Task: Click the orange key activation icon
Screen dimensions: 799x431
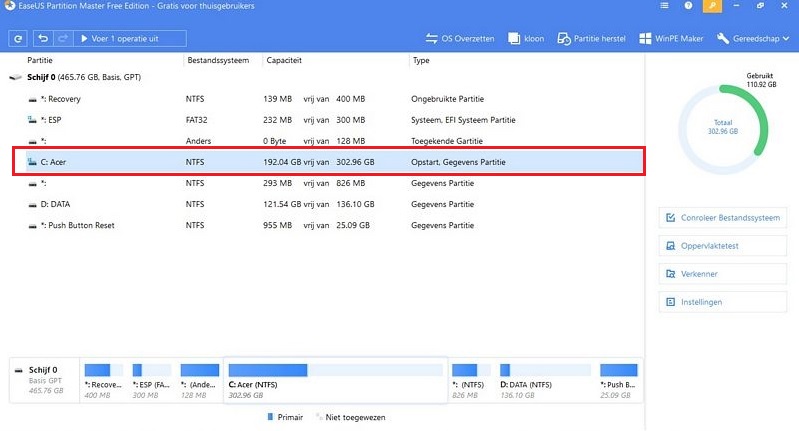Action: [x=712, y=6]
